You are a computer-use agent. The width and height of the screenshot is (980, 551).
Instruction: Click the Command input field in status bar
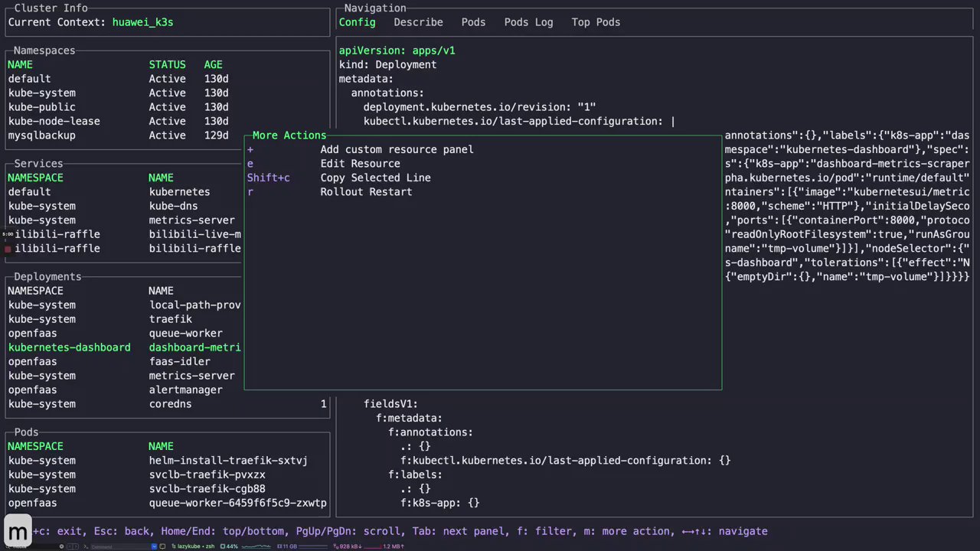(x=119, y=546)
